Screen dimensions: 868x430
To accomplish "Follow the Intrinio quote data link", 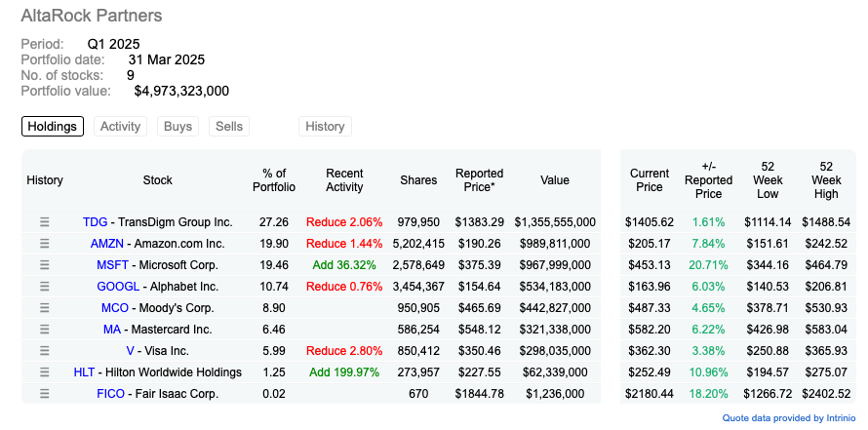I will pos(789,418).
